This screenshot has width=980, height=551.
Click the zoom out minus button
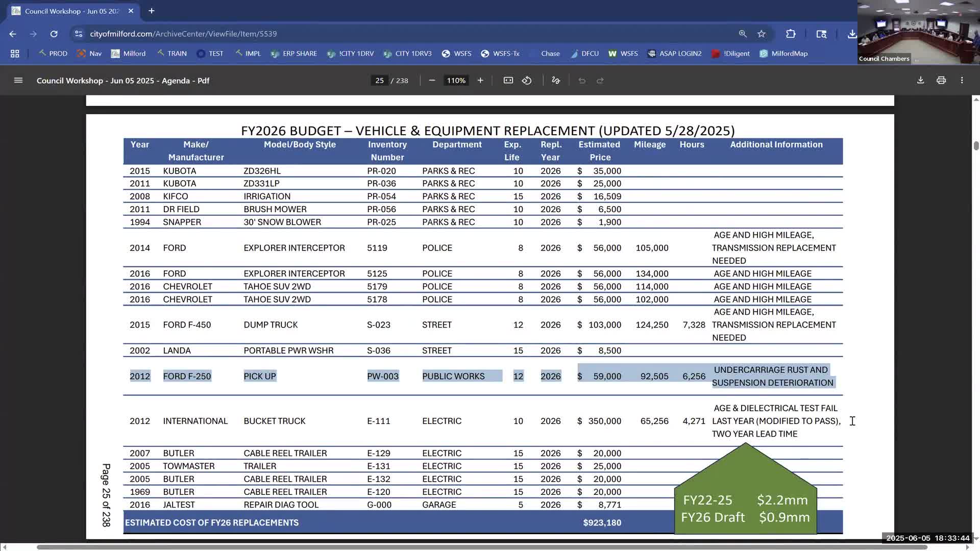tap(432, 81)
